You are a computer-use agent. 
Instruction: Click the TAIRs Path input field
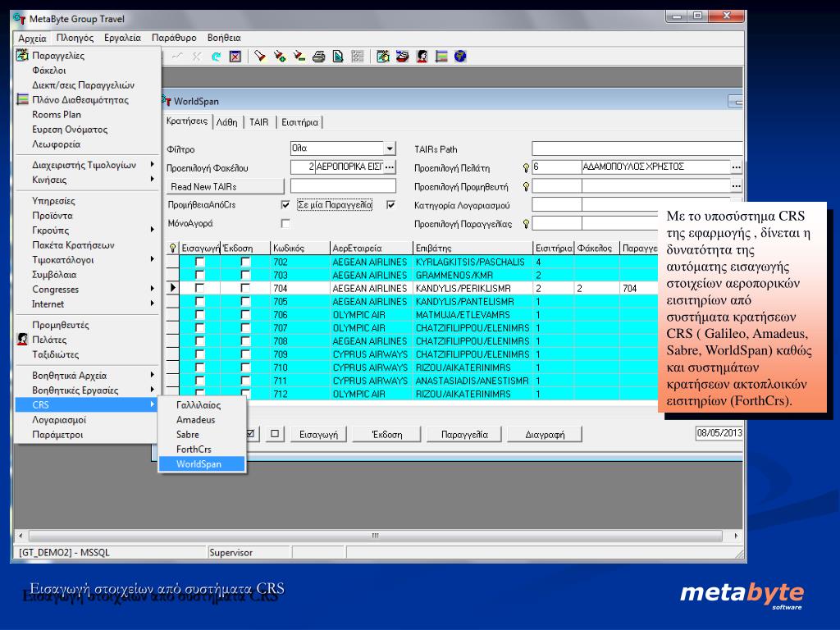pos(637,149)
